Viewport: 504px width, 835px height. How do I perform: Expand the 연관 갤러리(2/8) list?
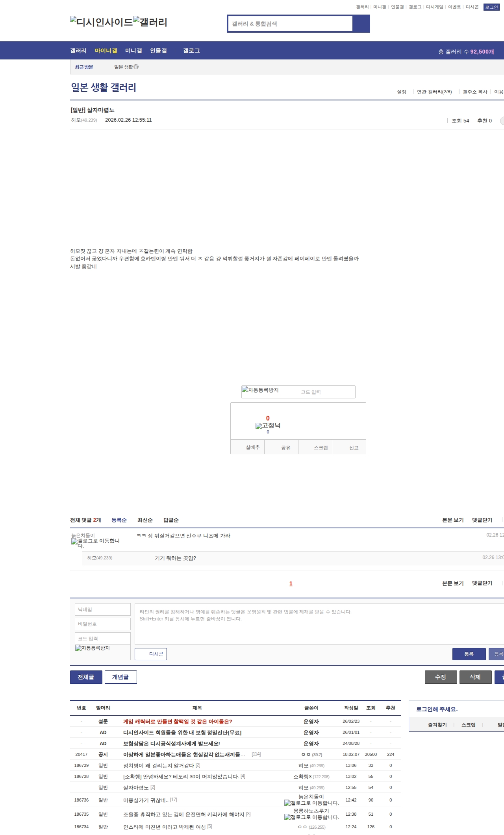point(434,92)
